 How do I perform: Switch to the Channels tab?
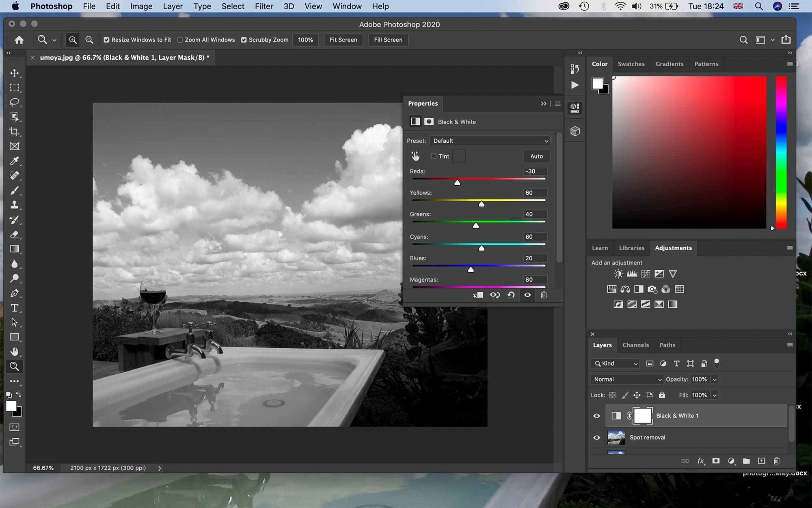636,345
